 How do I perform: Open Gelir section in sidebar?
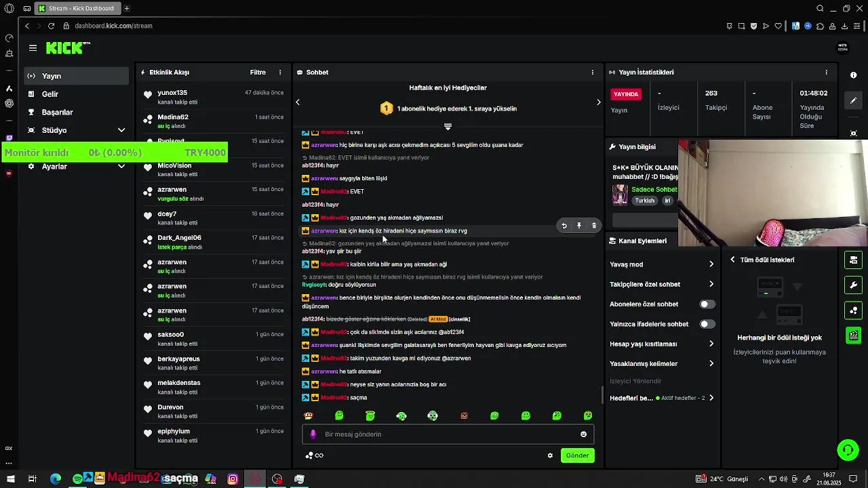tap(76, 94)
